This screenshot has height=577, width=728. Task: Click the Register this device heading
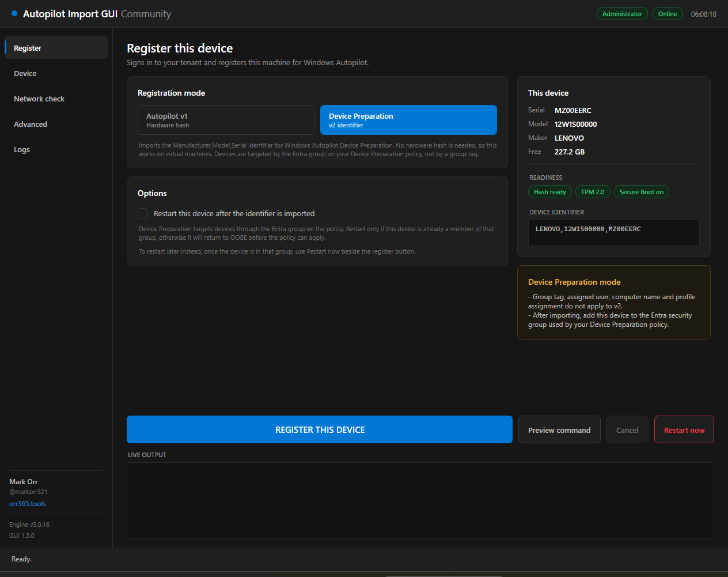tap(180, 48)
